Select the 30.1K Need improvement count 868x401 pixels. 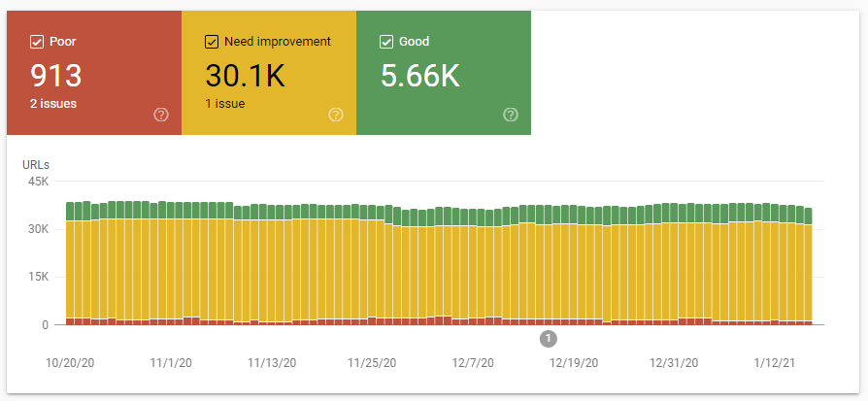(x=245, y=76)
